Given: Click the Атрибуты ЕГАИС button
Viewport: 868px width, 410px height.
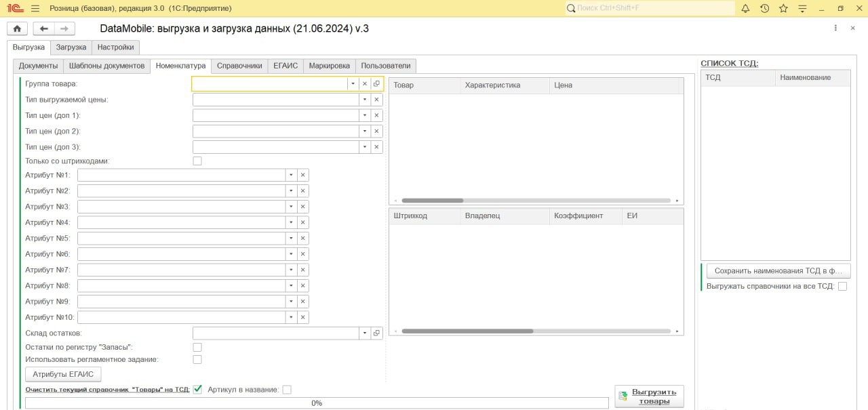Looking at the screenshot, I should pos(62,374).
